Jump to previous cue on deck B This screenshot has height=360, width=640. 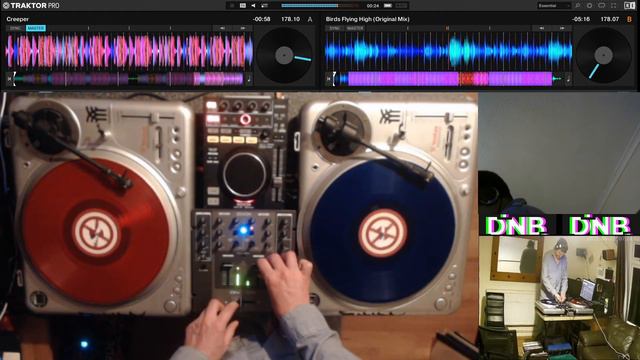pos(542,28)
